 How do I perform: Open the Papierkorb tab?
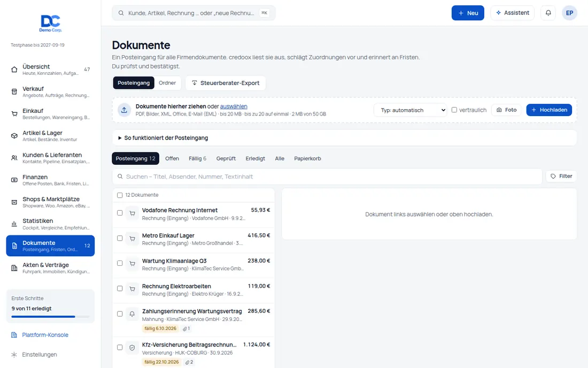tap(307, 158)
